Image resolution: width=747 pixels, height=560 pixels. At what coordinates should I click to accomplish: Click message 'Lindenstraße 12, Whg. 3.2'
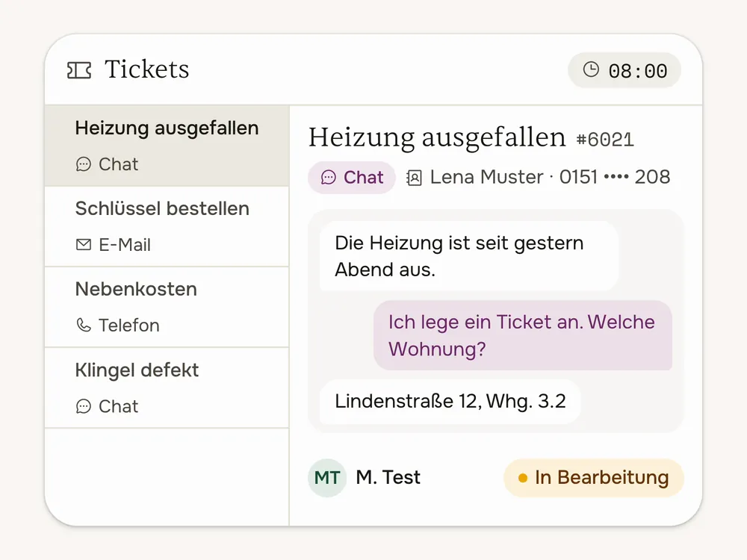(x=450, y=402)
